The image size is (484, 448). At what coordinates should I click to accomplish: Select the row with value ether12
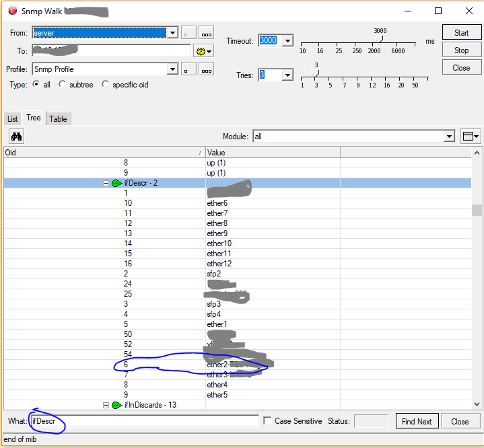point(238,264)
